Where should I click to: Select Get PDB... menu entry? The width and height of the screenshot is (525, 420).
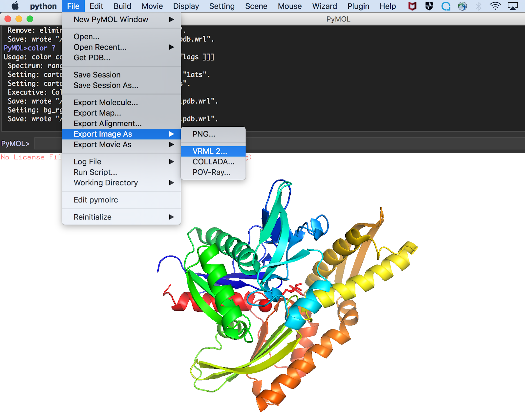tap(121, 58)
